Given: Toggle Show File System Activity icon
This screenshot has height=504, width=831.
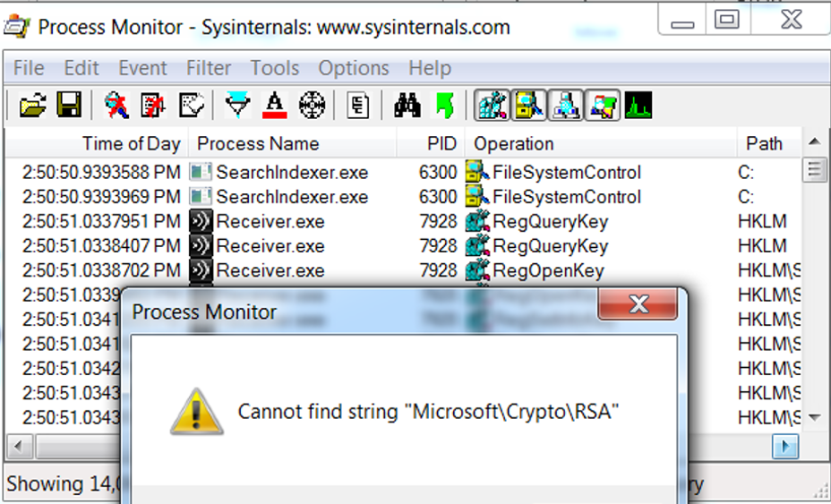Looking at the screenshot, I should coord(529,105).
